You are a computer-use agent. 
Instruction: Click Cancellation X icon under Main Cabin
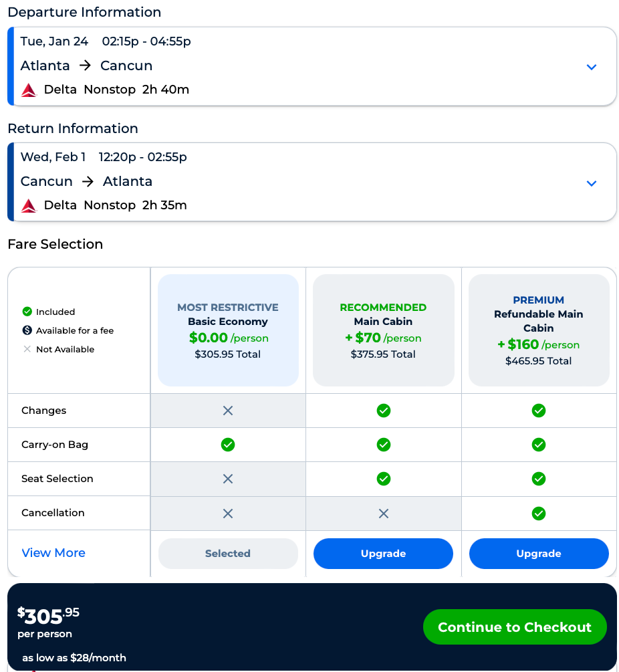[383, 514]
